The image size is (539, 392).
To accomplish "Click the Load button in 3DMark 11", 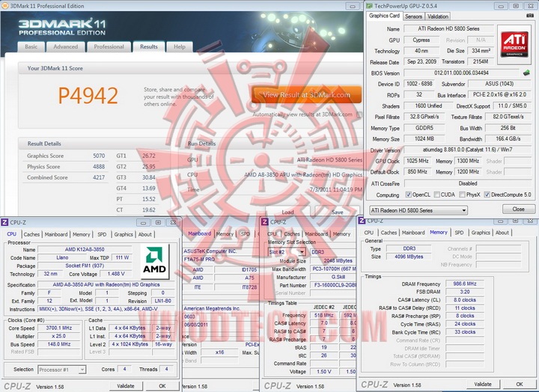I will coord(287,212).
